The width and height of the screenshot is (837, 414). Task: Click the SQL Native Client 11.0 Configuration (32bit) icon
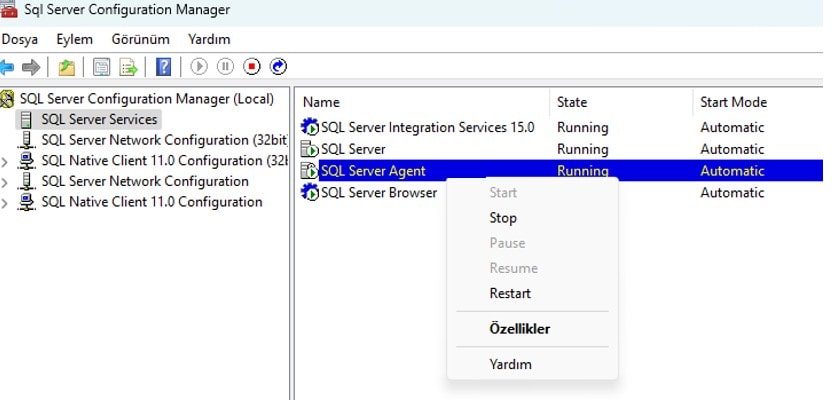coord(26,161)
